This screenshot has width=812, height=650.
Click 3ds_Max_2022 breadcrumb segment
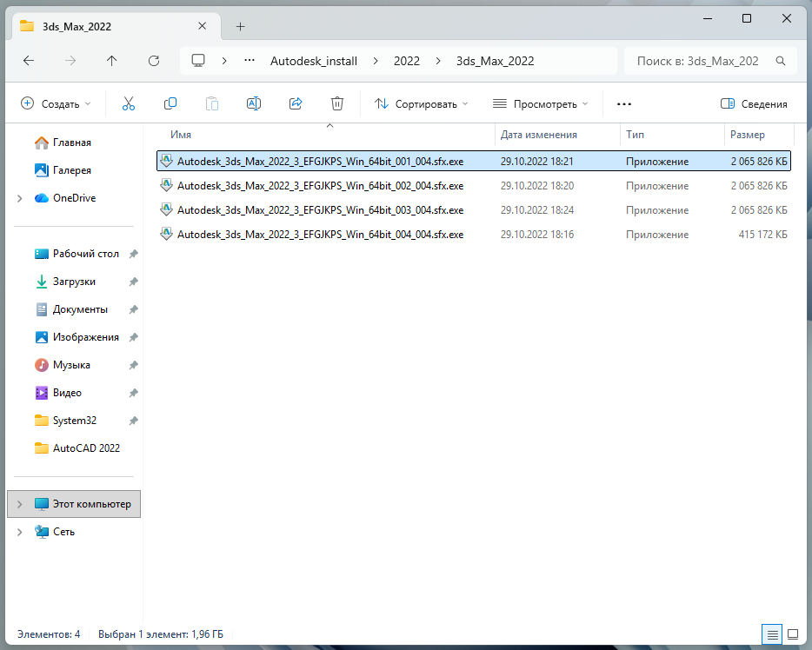(495, 61)
